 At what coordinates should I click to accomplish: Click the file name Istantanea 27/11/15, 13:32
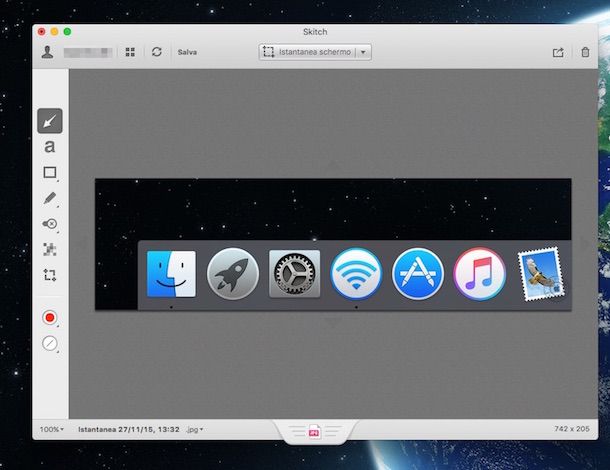(x=129, y=429)
